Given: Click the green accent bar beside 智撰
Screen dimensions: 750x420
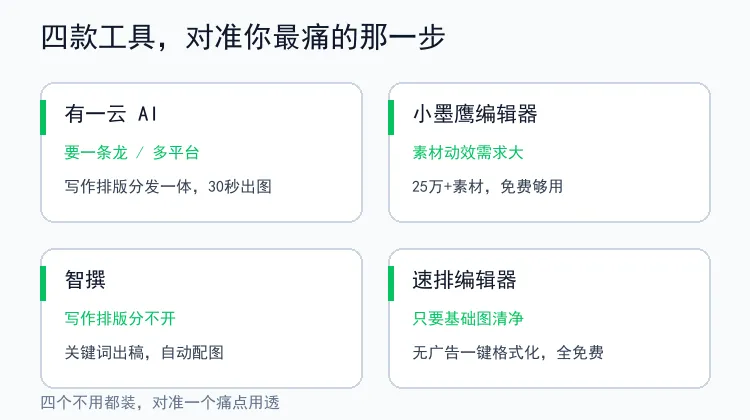Looking at the screenshot, I should (43, 284).
